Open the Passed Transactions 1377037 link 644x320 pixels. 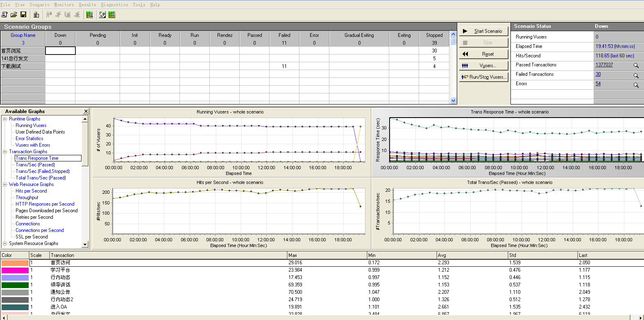(x=604, y=65)
